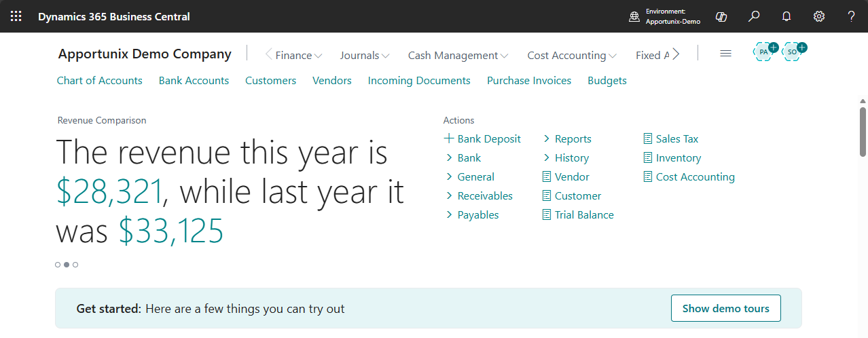Open the notifications bell
This screenshot has width=868, height=338.
click(786, 16)
